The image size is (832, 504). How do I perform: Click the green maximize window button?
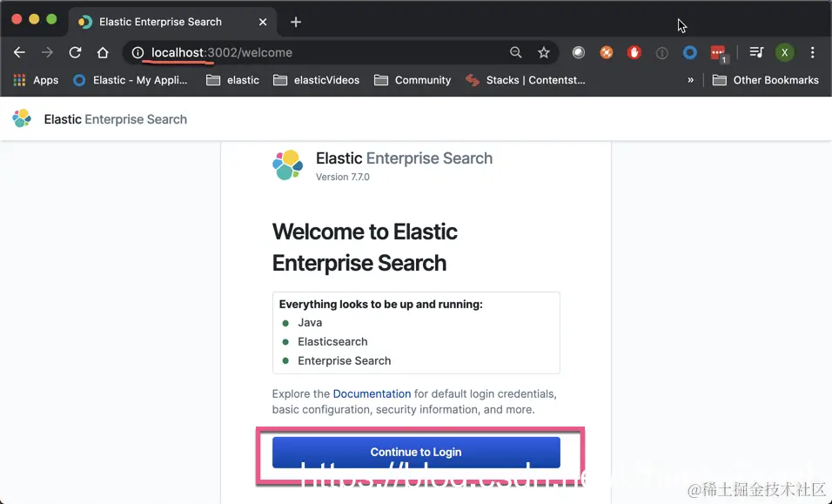(x=51, y=19)
